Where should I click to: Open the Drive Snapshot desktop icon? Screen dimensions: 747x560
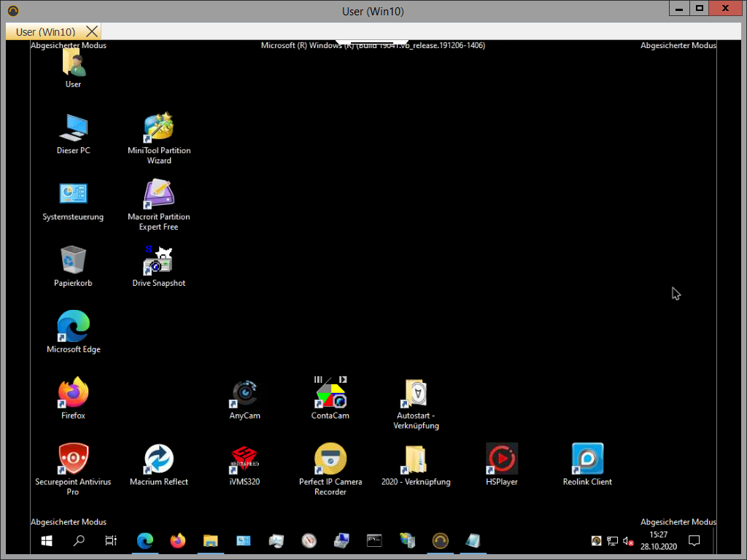coord(158,262)
